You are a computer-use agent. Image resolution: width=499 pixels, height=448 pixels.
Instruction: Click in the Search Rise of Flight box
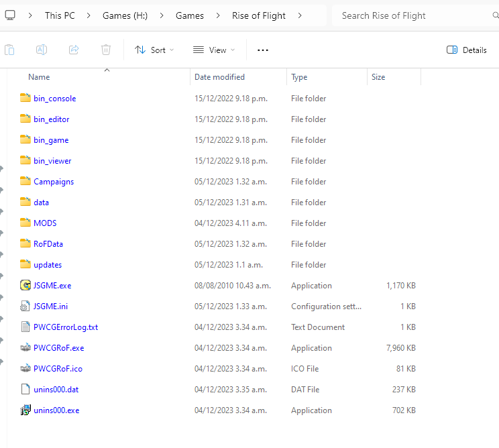(x=414, y=15)
